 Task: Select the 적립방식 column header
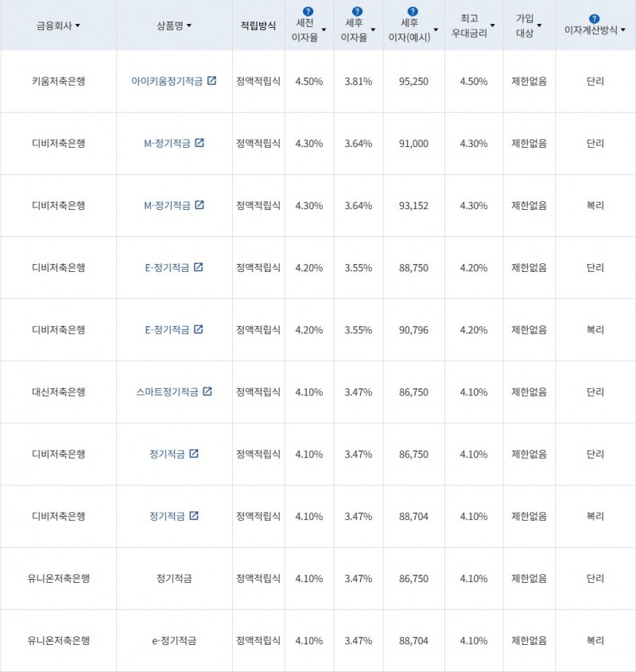click(x=258, y=25)
